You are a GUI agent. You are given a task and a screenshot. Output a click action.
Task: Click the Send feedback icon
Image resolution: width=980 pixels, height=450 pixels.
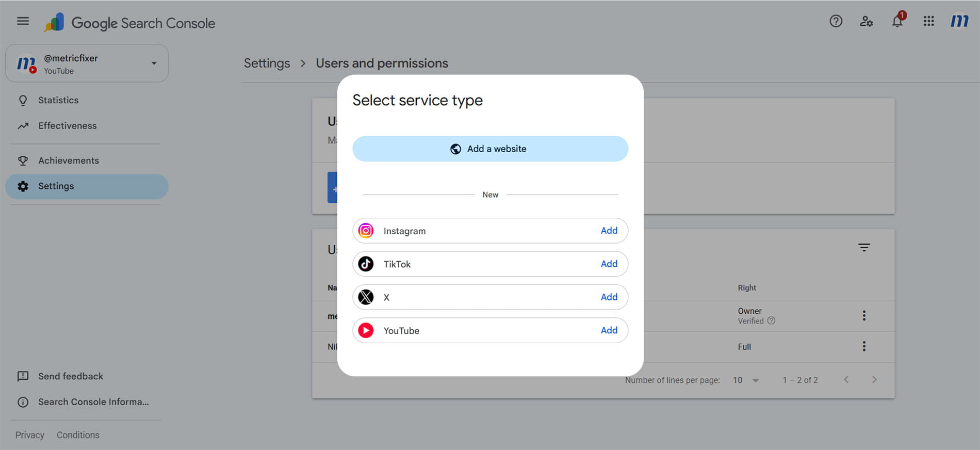coord(23,376)
